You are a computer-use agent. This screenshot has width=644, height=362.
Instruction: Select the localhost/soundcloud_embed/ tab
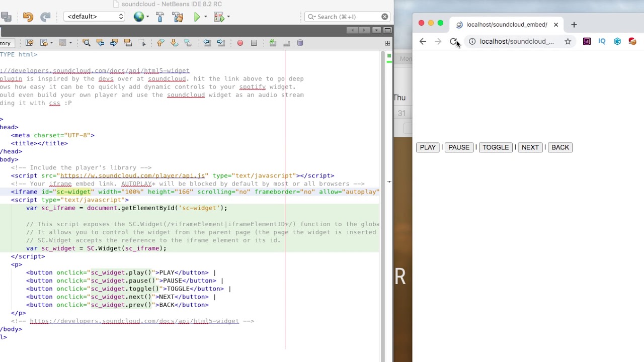coord(507,25)
